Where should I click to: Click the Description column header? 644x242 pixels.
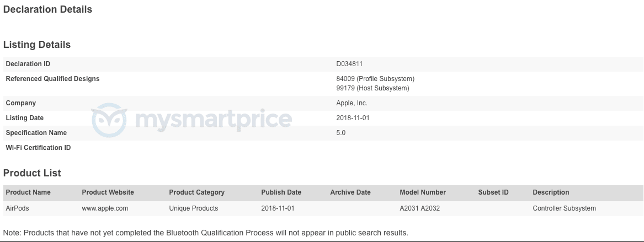(x=551, y=192)
